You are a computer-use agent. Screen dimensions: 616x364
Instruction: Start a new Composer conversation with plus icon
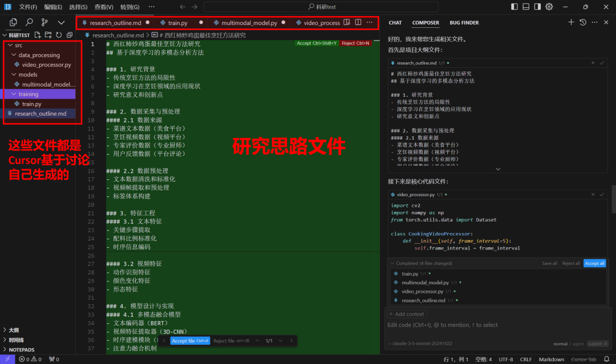(x=571, y=23)
